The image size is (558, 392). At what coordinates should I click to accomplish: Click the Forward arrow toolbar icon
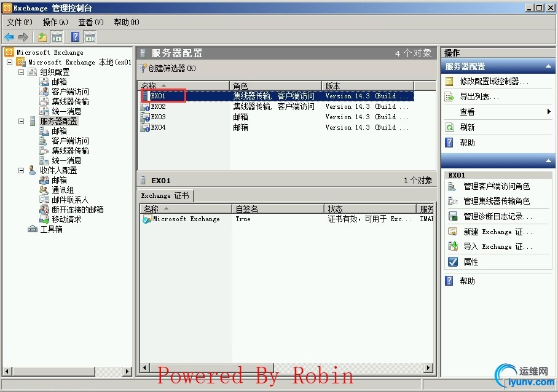pyautogui.click(x=23, y=37)
